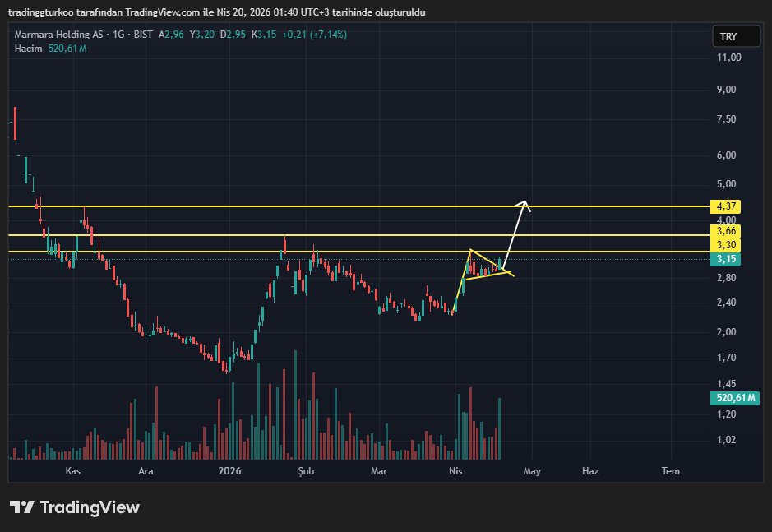Click the Tem month on time axis
Image resolution: width=772 pixels, height=532 pixels.
[x=671, y=471]
